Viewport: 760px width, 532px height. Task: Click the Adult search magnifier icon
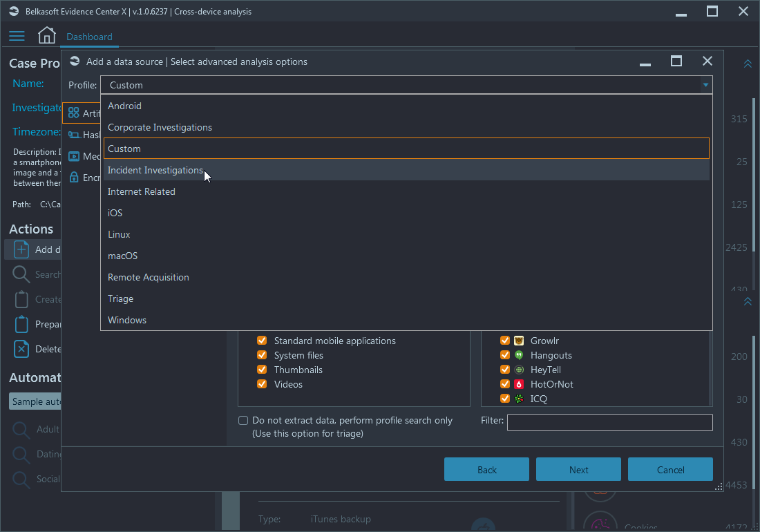pyautogui.click(x=21, y=430)
